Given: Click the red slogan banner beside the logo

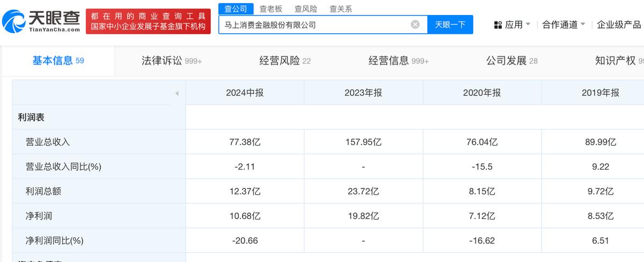Looking at the screenshot, I should tap(148, 21).
